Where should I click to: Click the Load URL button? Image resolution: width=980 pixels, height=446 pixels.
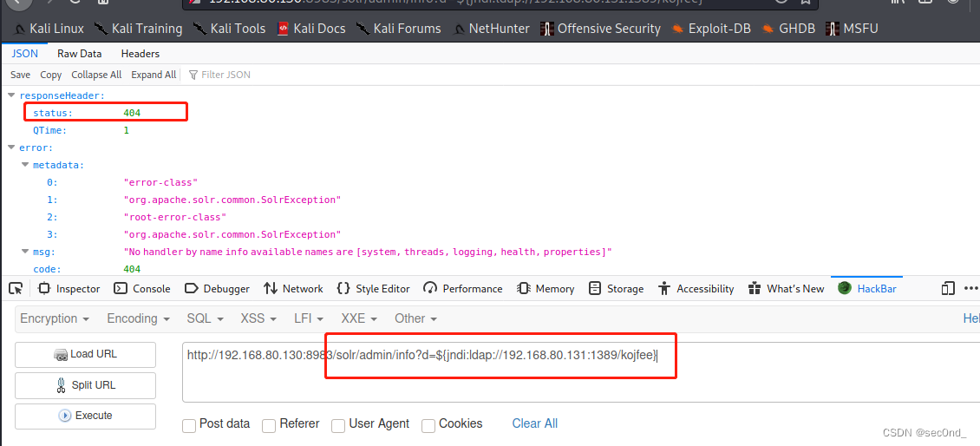click(85, 355)
